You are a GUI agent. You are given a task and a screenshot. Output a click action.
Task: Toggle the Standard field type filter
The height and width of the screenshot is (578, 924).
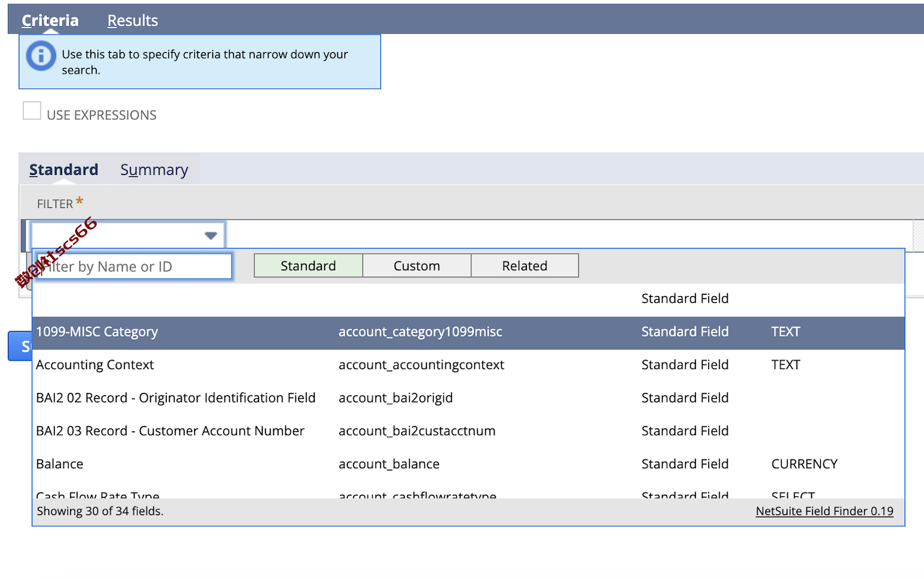coord(308,265)
